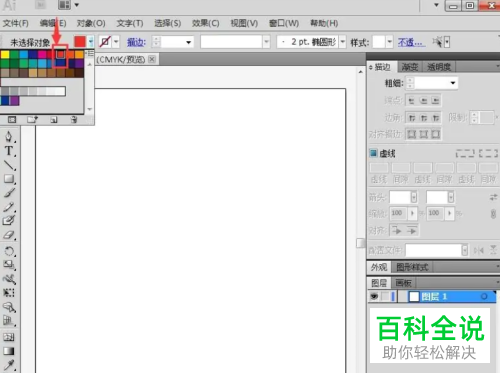Toggle visibility eye of 图层 1
The height and width of the screenshot is (373, 500).
[374, 296]
